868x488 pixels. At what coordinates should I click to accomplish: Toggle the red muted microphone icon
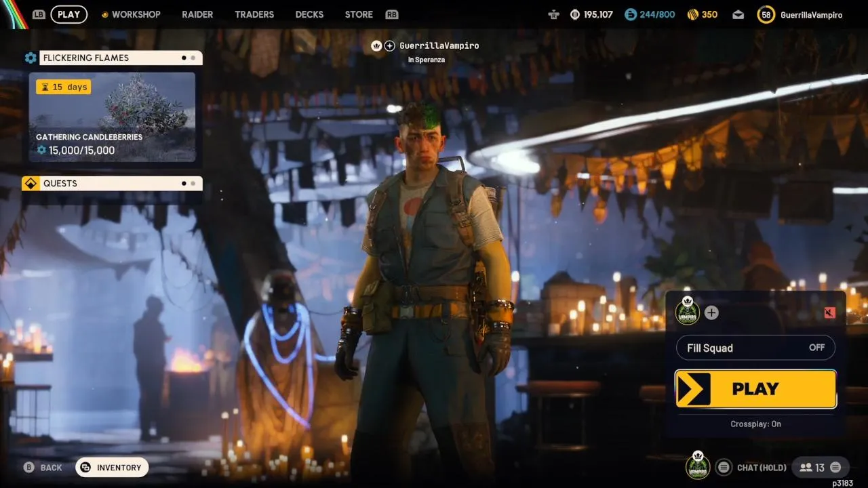pos(829,312)
